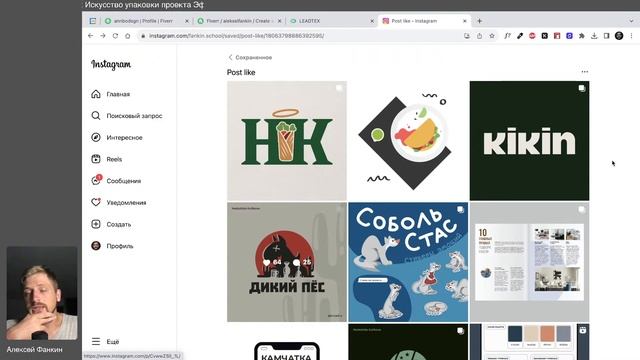Open the magazine spread layout post
This screenshot has height=360, width=640.
pyautogui.click(x=529, y=262)
